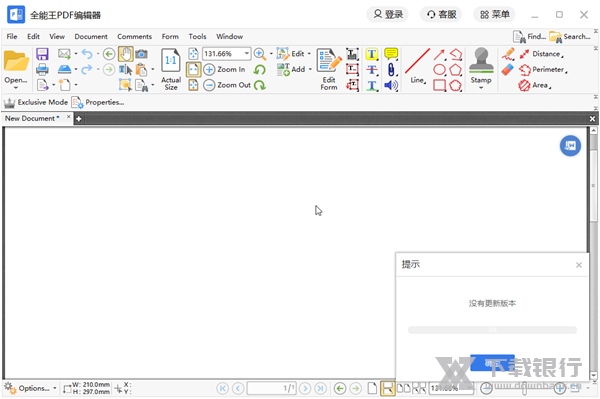Select the text selection cursor tool

126,70
